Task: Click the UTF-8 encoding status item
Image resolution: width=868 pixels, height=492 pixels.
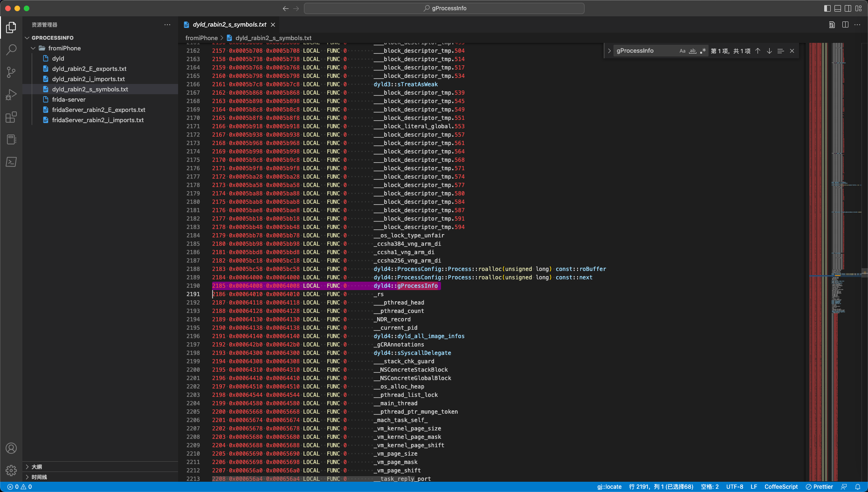Action: tap(734, 486)
